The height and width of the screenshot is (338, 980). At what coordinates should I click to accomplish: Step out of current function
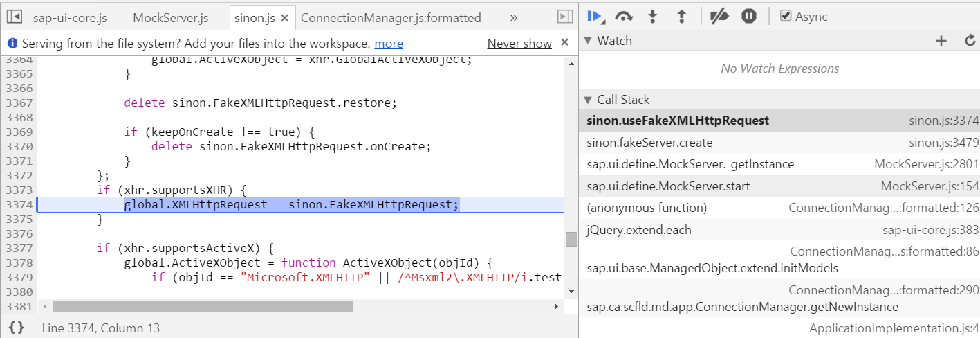coord(681,17)
